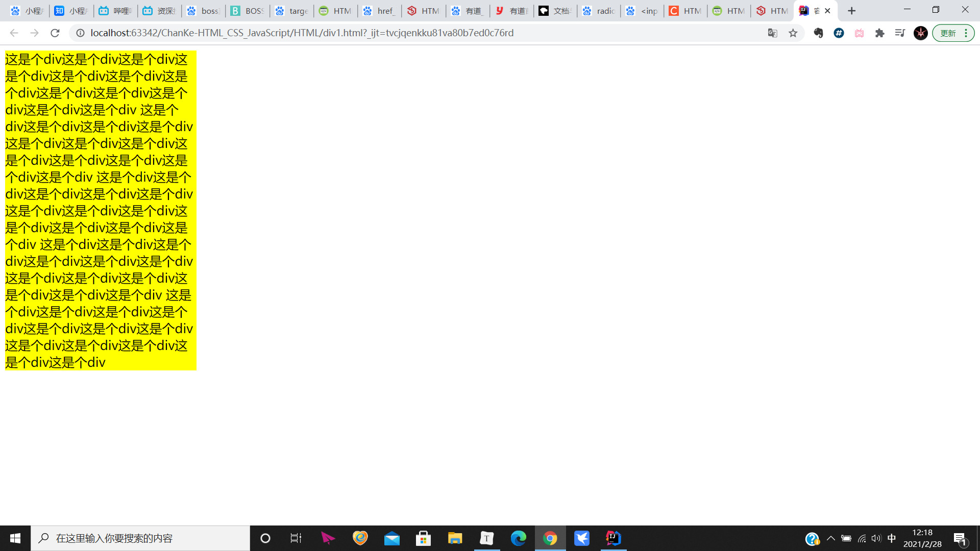Open IntelliJ IDEA from the taskbar
This screenshot has height=551, width=980.
click(x=613, y=538)
